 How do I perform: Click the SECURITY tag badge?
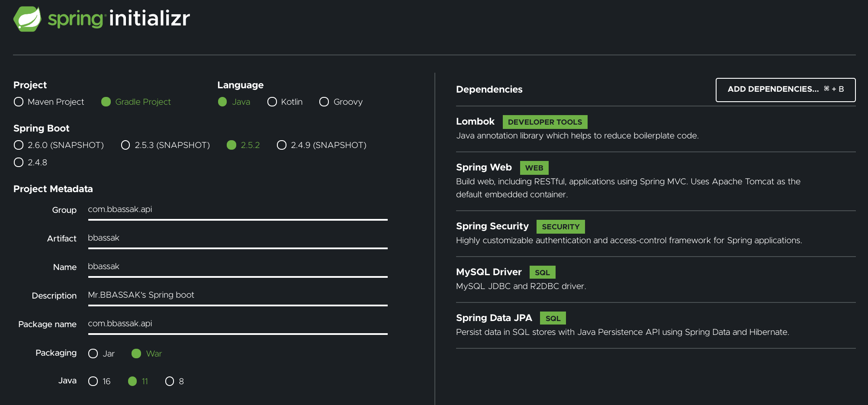pos(560,227)
